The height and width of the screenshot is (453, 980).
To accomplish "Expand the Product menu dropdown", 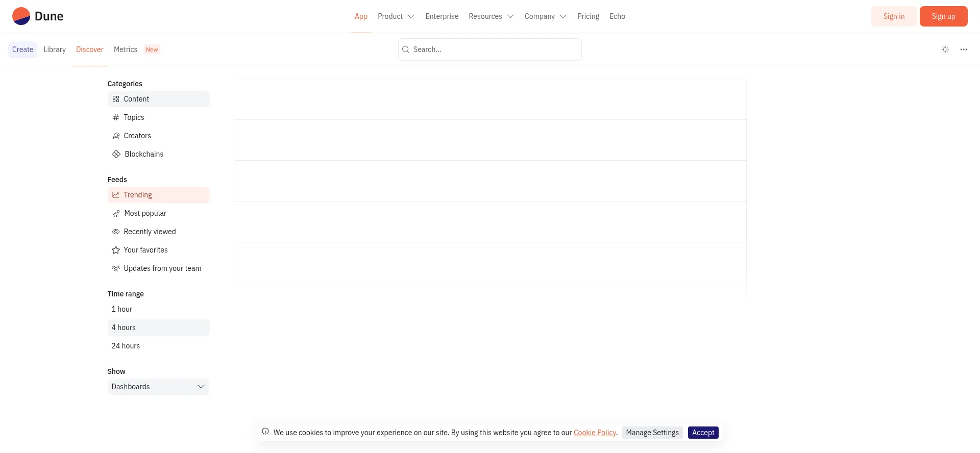I will click(x=396, y=16).
